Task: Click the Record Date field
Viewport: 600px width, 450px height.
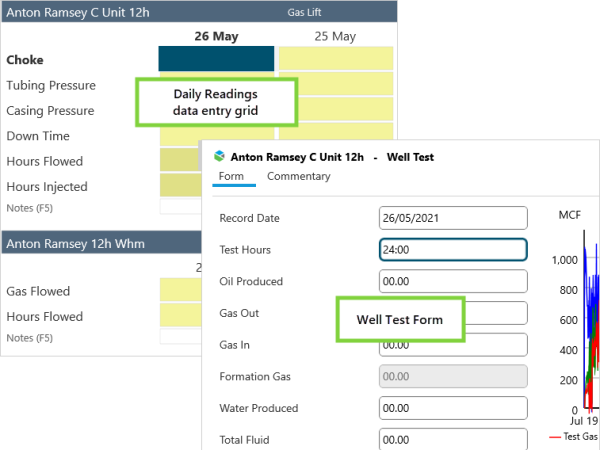Action: 453,218
